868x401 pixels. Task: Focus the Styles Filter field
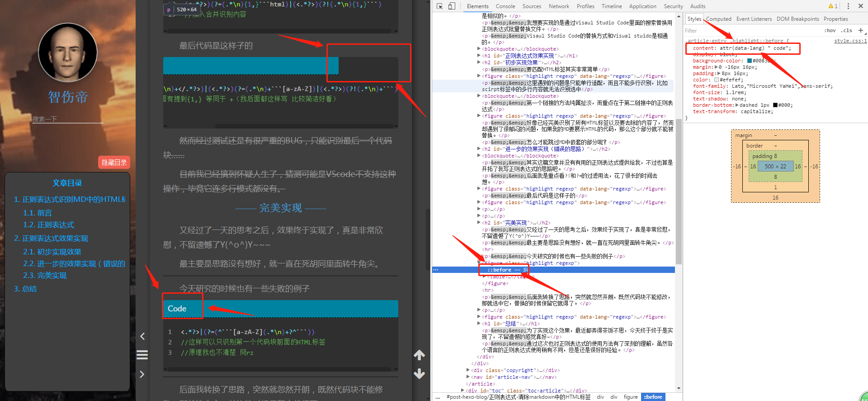[x=750, y=31]
